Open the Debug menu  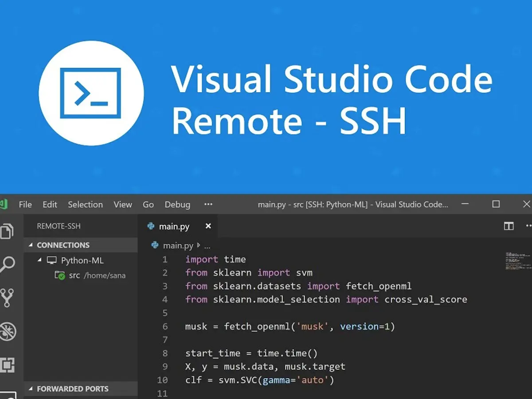click(x=177, y=204)
